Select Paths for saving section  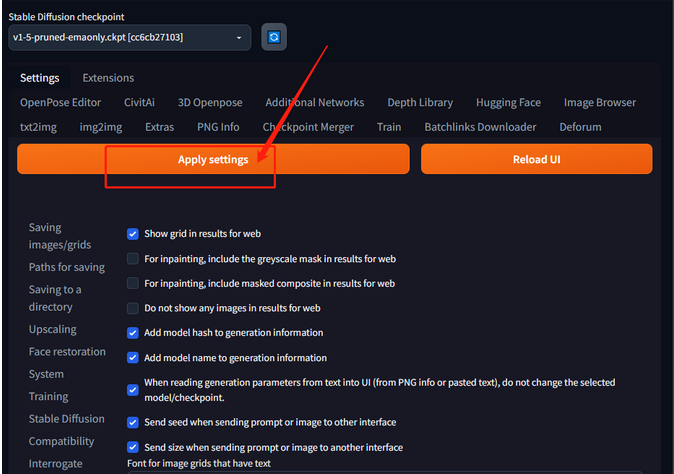[67, 267]
